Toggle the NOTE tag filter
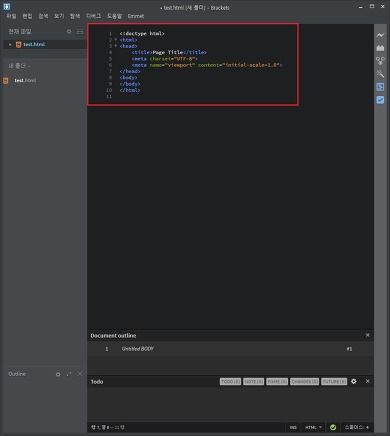The image size is (390, 436). [254, 381]
